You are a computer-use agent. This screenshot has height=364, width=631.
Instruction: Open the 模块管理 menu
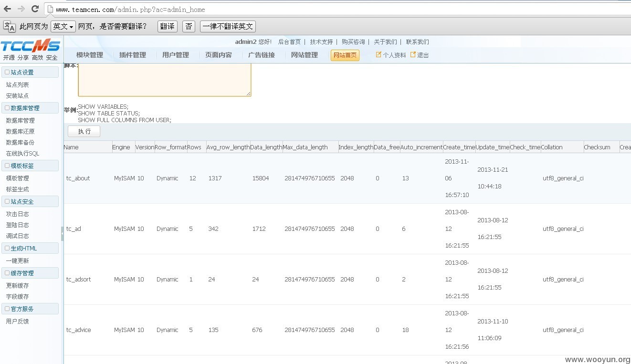tap(90, 55)
